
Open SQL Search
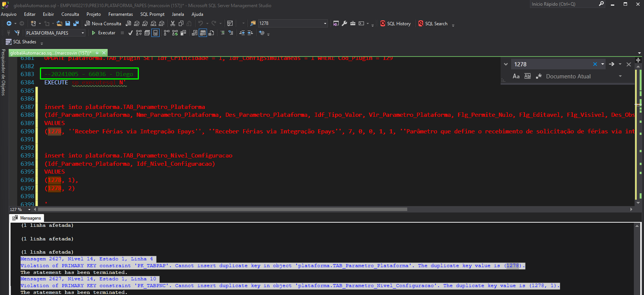coord(433,23)
